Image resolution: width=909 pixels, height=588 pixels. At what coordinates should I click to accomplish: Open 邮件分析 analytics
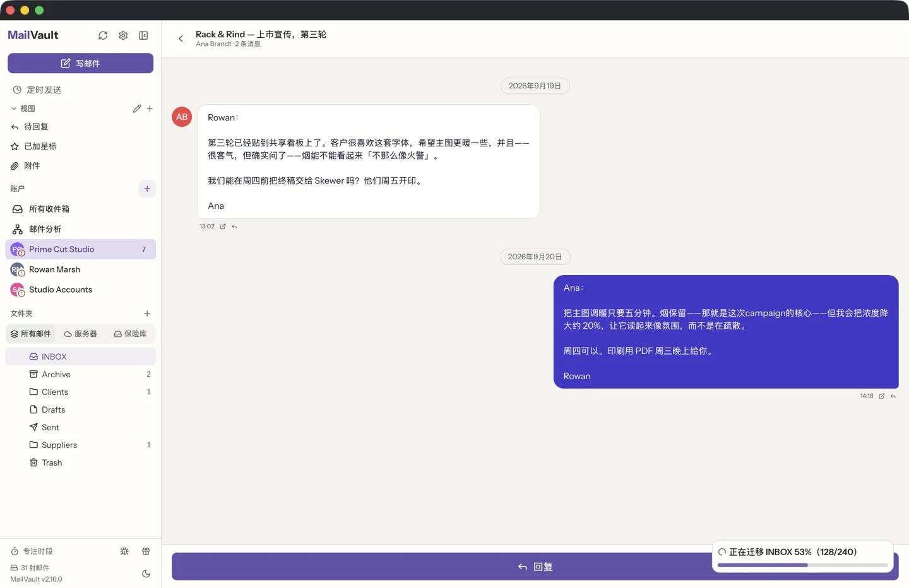pos(81,229)
